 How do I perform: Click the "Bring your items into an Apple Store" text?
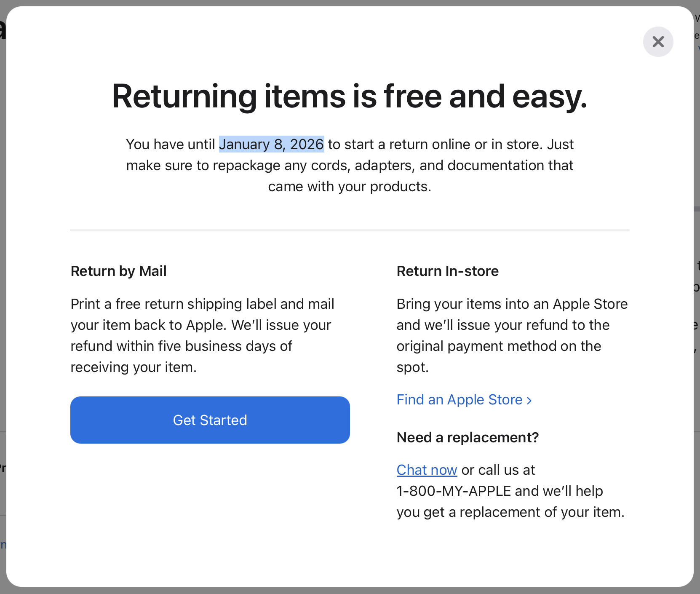click(512, 304)
